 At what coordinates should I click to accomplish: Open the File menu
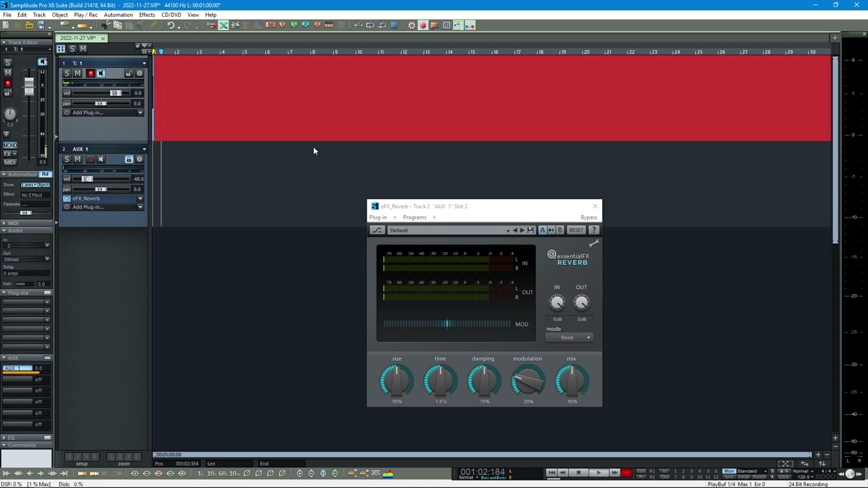(7, 15)
